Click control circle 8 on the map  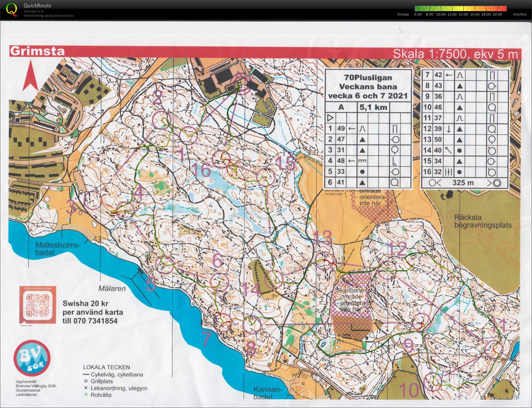point(252,325)
